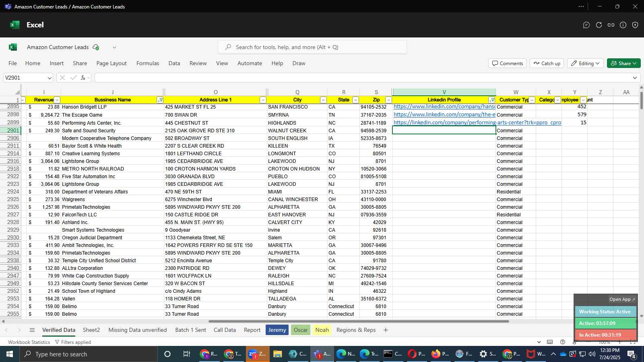The width and height of the screenshot is (644, 362).
Task: Open the Home ribbon tab
Action: (33, 63)
